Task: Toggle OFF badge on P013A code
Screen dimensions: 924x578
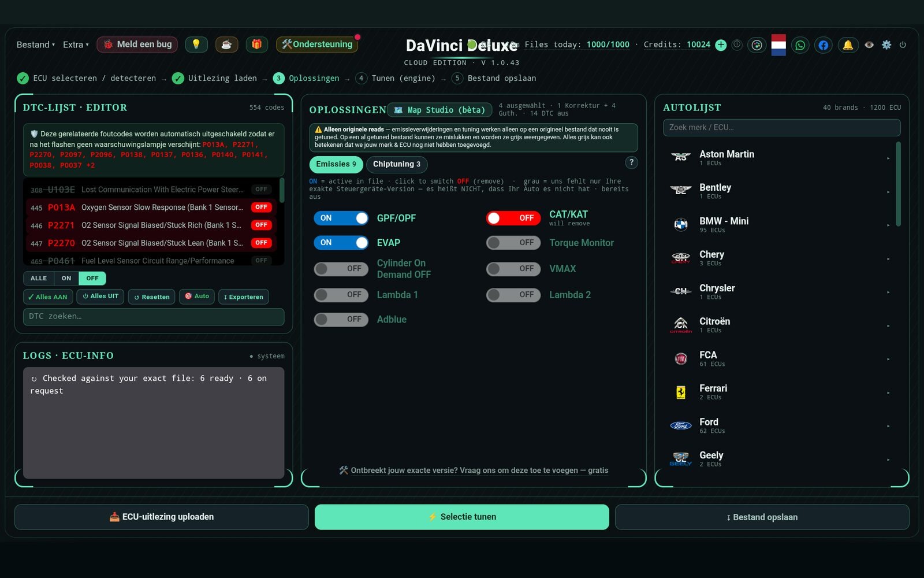Action: [262, 207]
